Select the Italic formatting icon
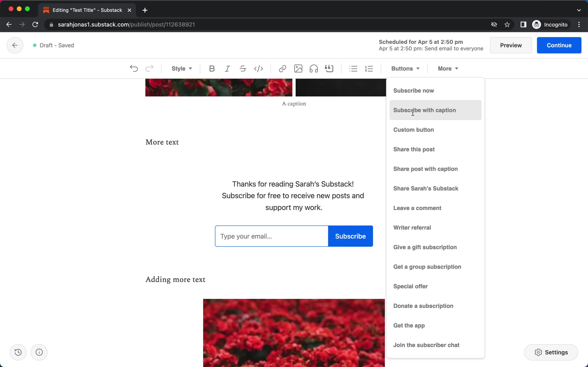The height and width of the screenshot is (367, 588). [227, 69]
